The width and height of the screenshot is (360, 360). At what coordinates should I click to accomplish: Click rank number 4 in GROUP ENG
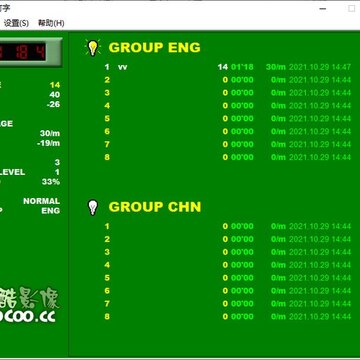[x=107, y=106]
